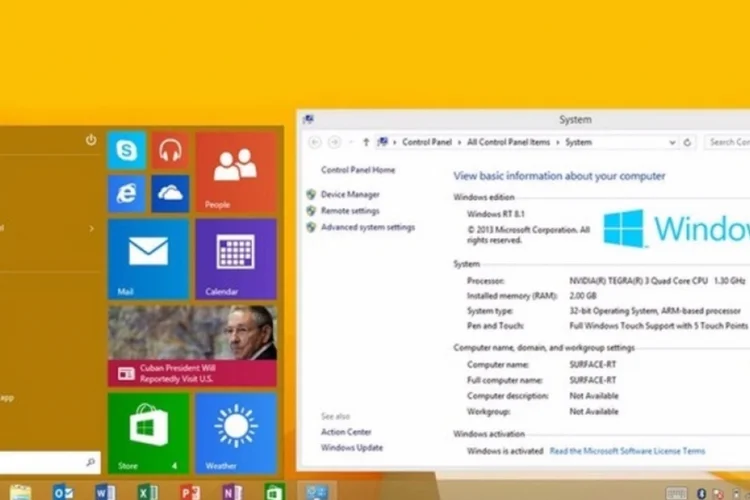Open OneNote from the taskbar

pyautogui.click(x=232, y=492)
